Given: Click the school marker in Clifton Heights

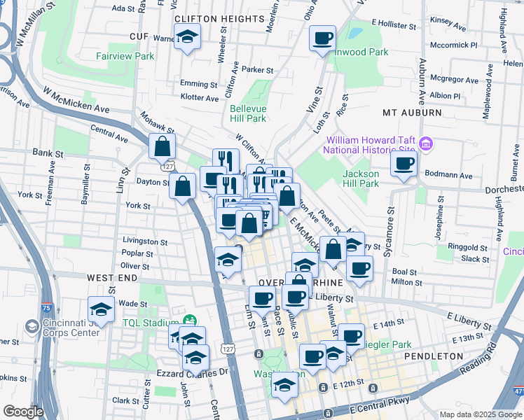Looking at the screenshot, I should 188,37.
